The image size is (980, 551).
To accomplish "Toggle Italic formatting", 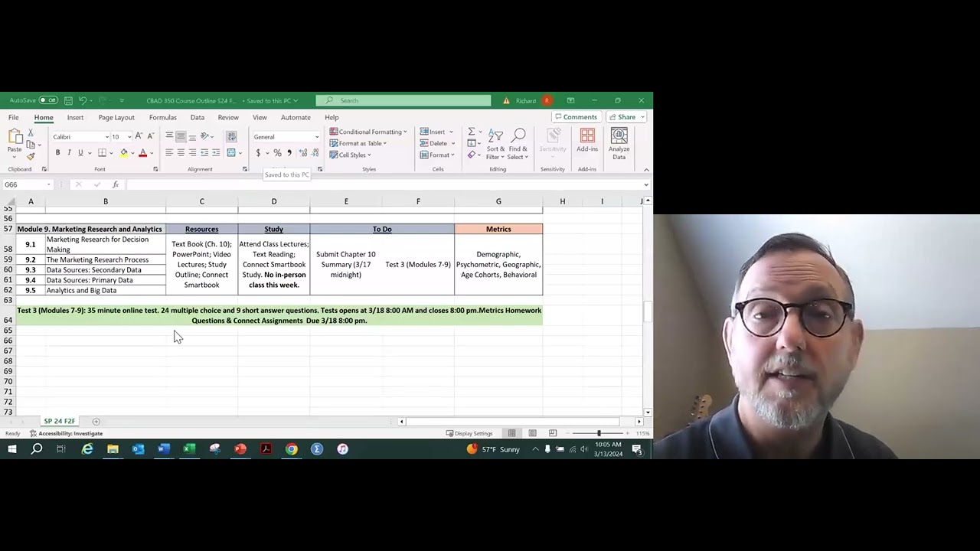I will coord(69,152).
